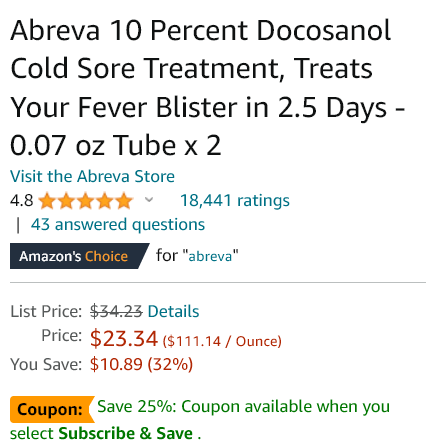Click the first orange rating star

pos(47,201)
